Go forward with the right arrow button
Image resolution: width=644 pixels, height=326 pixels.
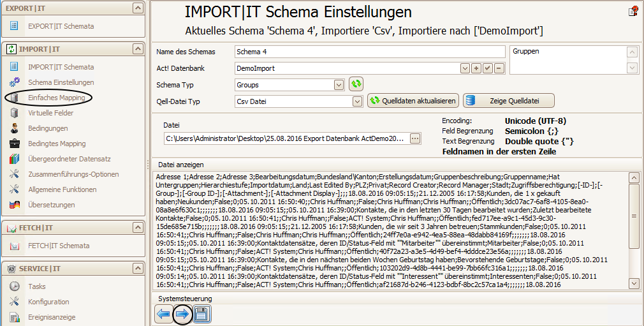pyautogui.click(x=182, y=315)
